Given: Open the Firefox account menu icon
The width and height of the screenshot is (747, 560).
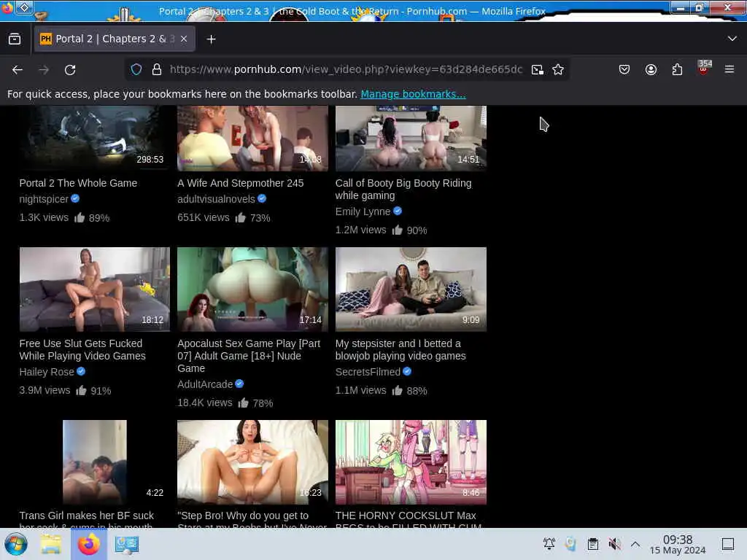Looking at the screenshot, I should tap(651, 70).
